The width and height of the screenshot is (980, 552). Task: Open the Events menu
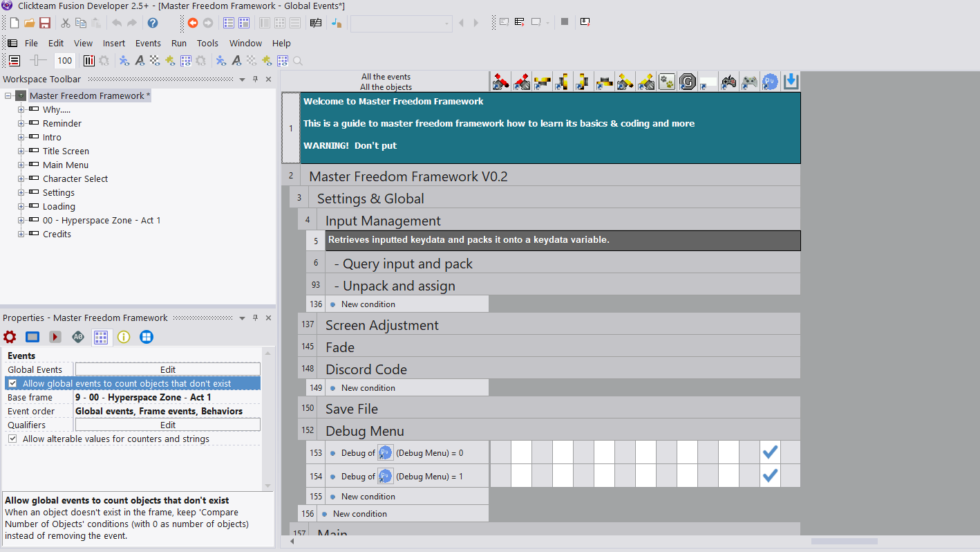(148, 43)
